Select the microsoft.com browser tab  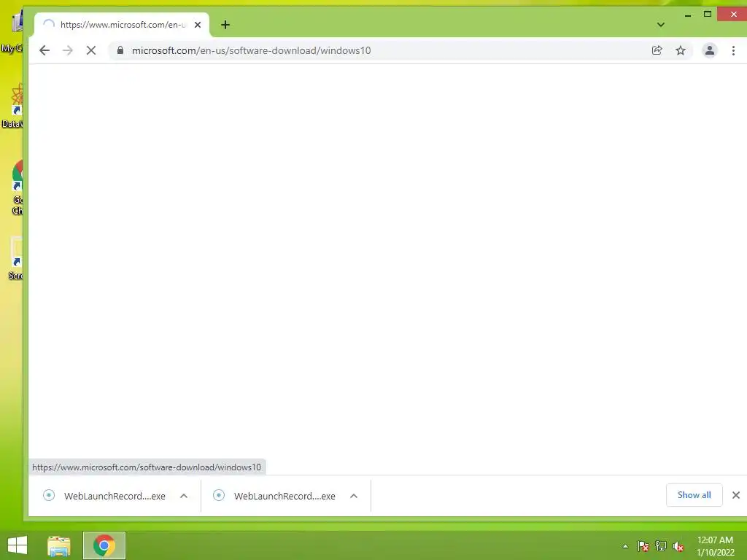[x=122, y=25]
